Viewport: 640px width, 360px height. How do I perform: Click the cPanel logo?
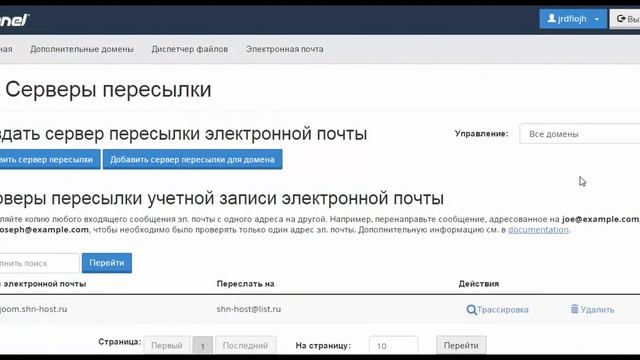pyautogui.click(x=15, y=20)
